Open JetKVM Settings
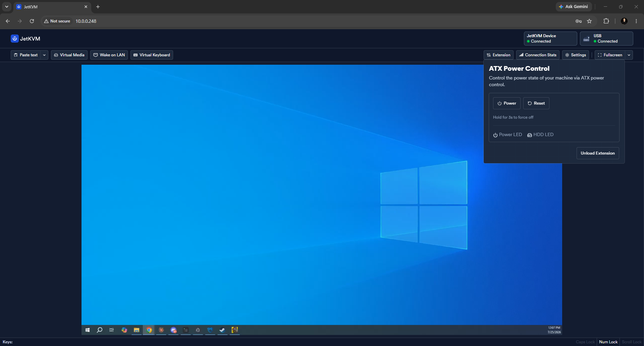The height and width of the screenshot is (346, 644). point(576,55)
